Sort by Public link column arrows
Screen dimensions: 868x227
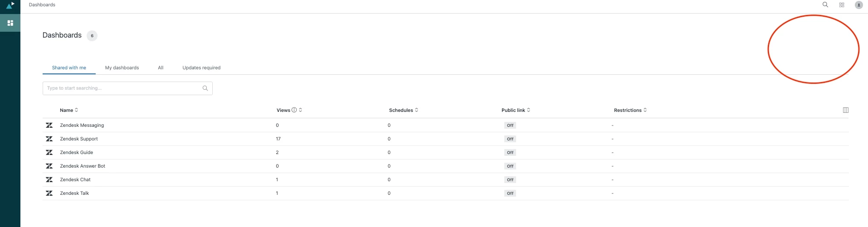528,110
